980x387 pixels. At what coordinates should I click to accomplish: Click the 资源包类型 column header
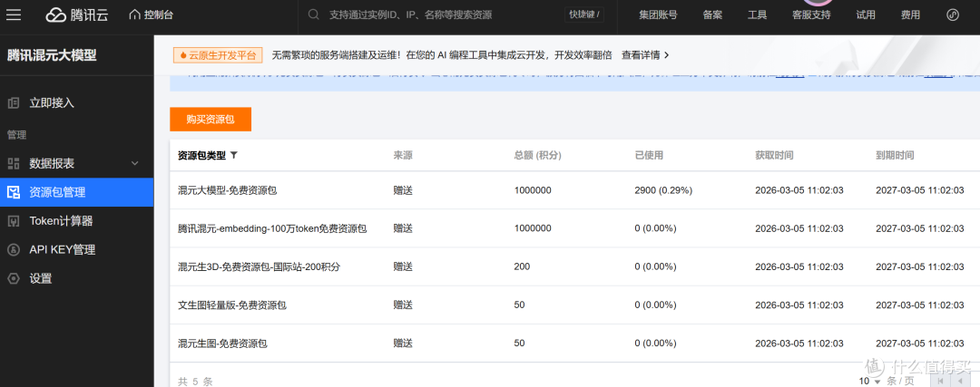click(201, 155)
